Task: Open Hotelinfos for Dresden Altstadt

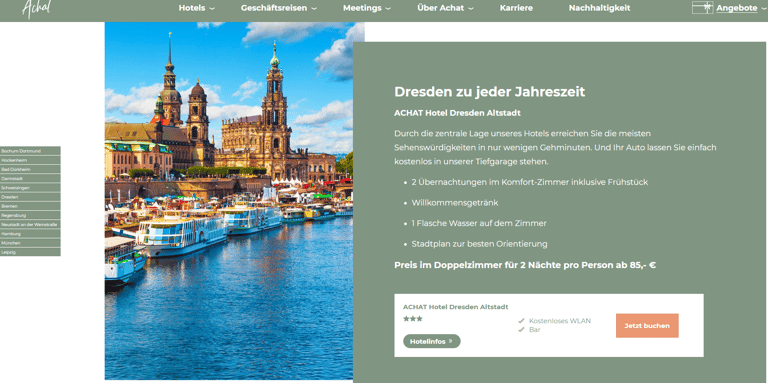Action: (432, 341)
